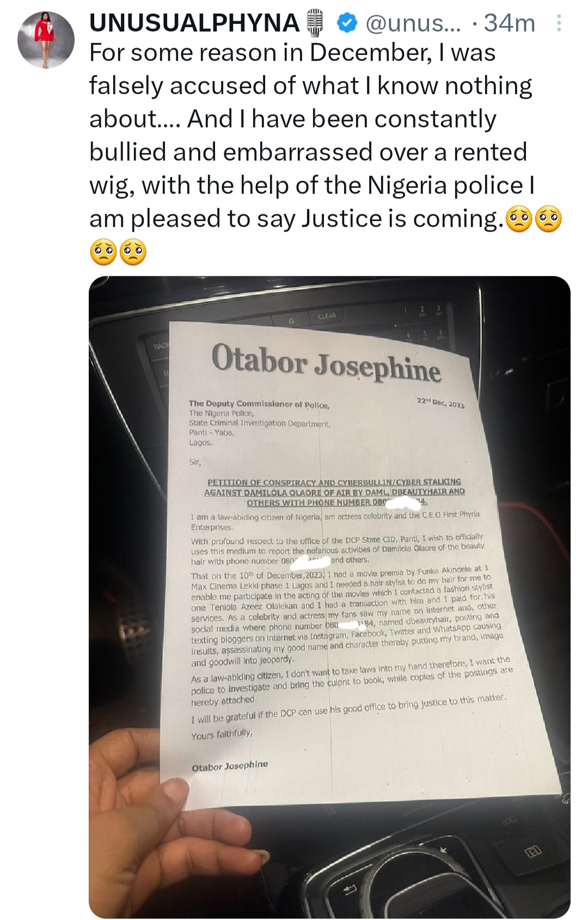This screenshot has height=920, width=588.
Task: Open the UNUSUALPHYNA display name link
Action: click(x=194, y=23)
